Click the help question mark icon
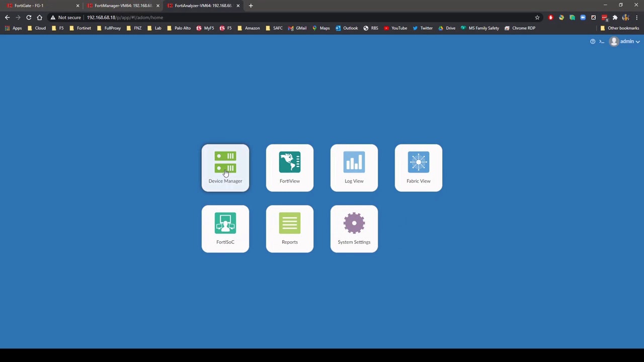 click(x=593, y=41)
